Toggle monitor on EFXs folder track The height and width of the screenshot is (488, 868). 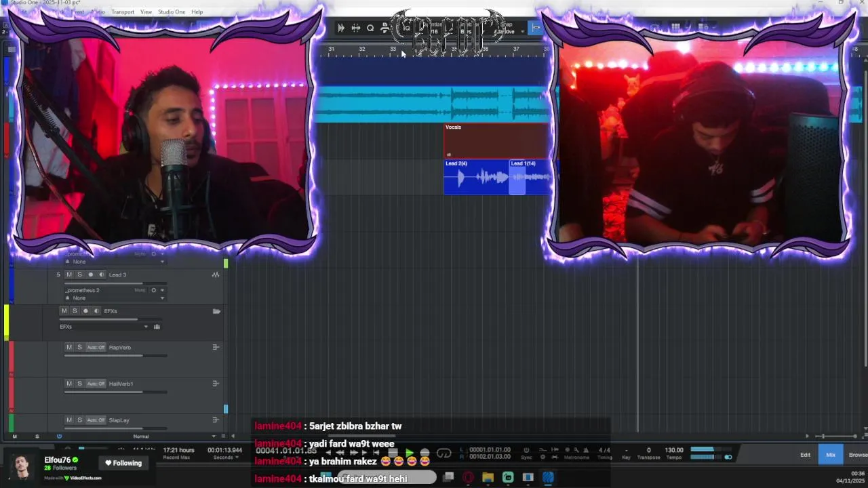click(x=96, y=311)
